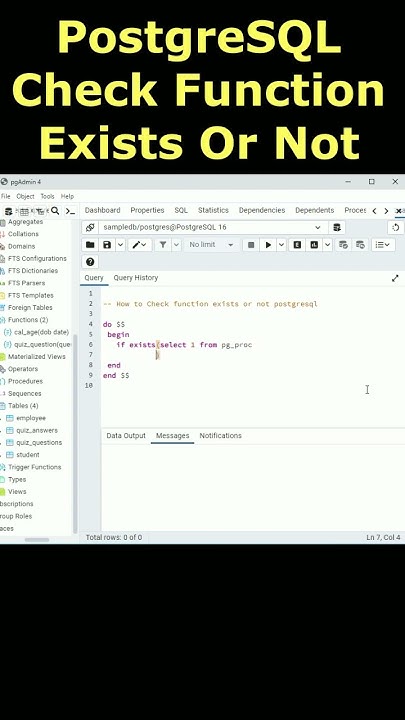The width and height of the screenshot is (405, 720).
Task: Select the quiz_question function node
Action: [x=42, y=344]
